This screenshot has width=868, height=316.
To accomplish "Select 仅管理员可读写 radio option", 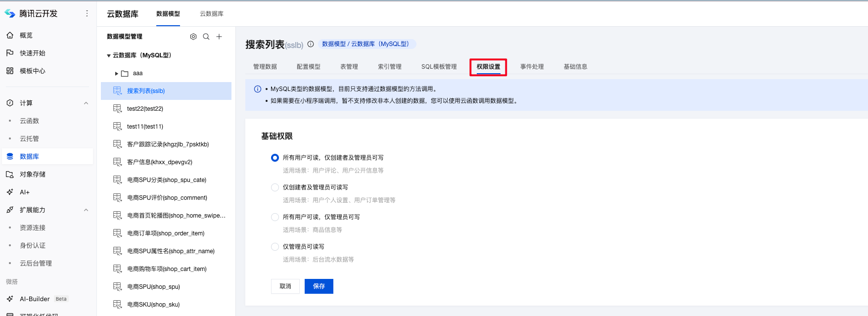I will (x=275, y=247).
